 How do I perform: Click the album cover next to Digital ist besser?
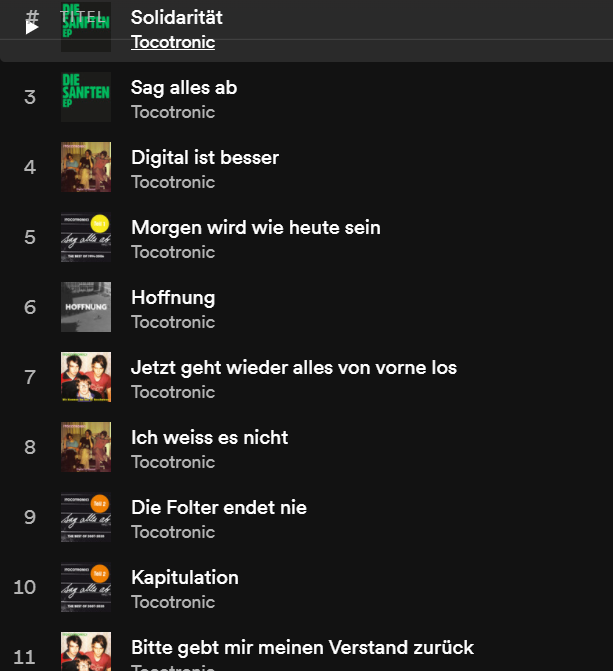pos(86,167)
